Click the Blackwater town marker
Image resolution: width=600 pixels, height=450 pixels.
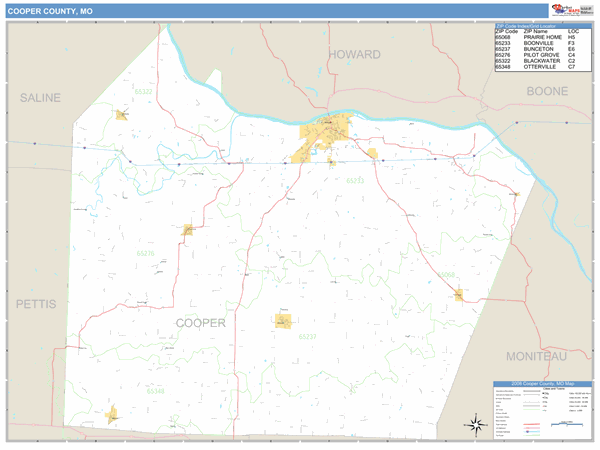pos(122,115)
